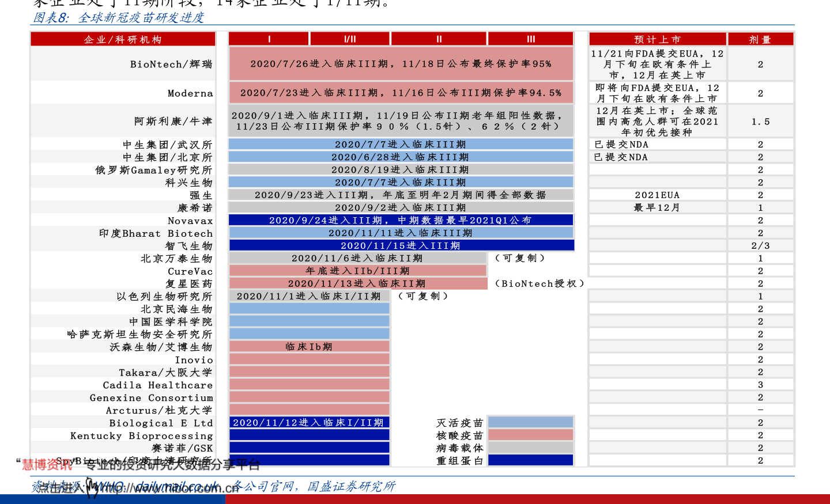
Task: Click the 科兴生物 row label
Action: pos(189,183)
